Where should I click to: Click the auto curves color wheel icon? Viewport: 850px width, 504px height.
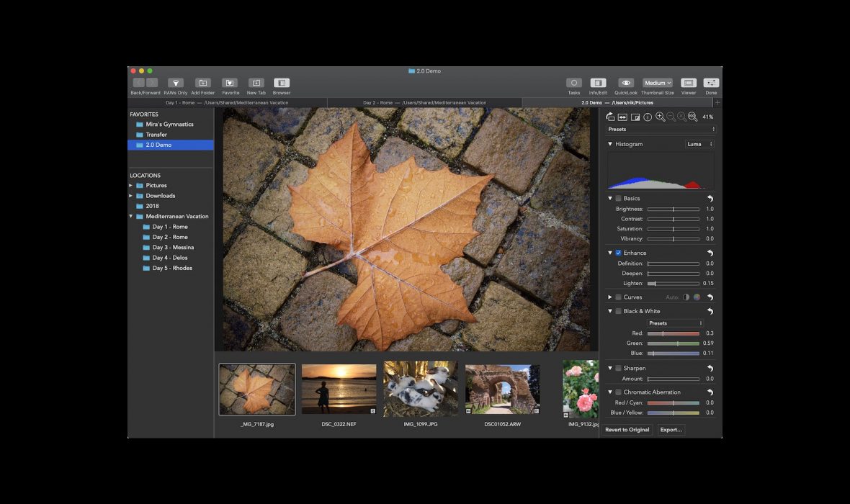[697, 297]
